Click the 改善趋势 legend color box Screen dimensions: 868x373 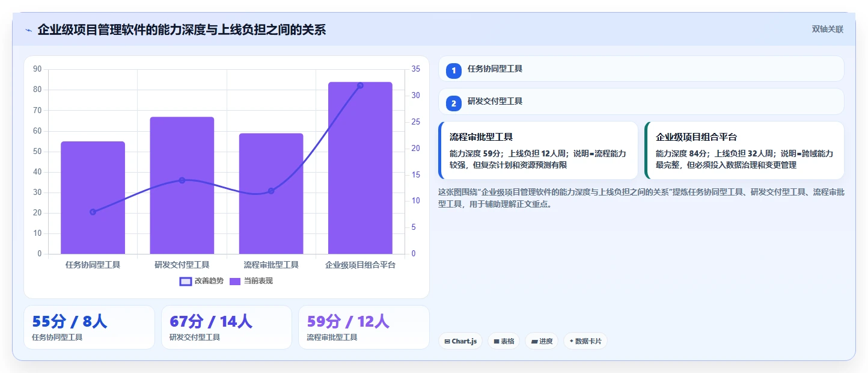click(x=186, y=281)
